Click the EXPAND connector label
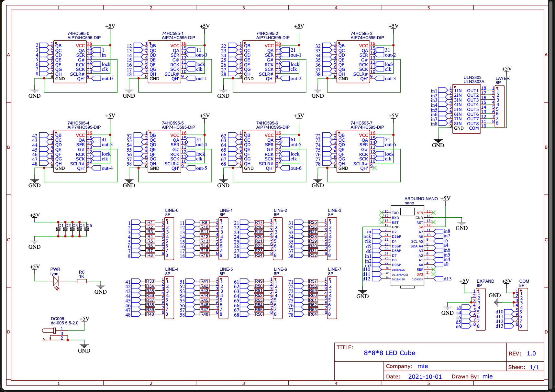 click(x=485, y=281)
